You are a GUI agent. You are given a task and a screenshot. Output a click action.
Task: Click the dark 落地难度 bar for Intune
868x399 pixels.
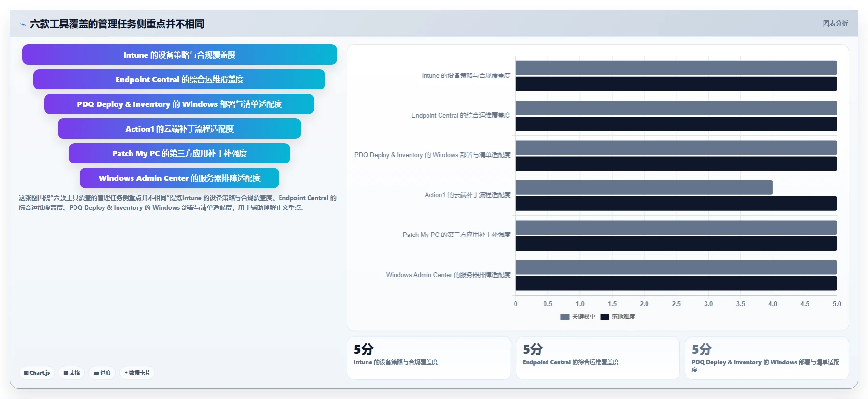pos(676,84)
